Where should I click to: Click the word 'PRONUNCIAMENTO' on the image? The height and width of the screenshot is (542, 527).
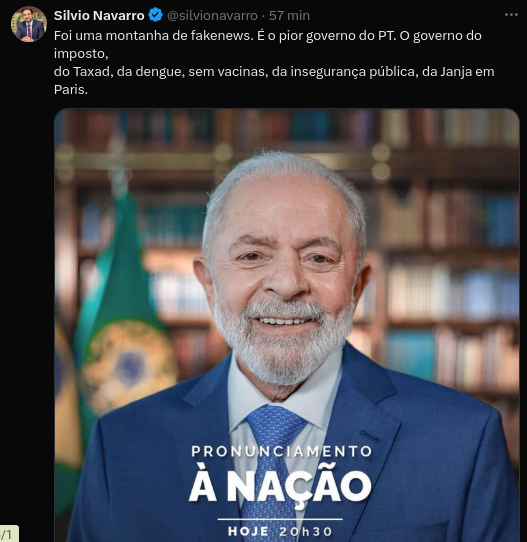[281, 451]
